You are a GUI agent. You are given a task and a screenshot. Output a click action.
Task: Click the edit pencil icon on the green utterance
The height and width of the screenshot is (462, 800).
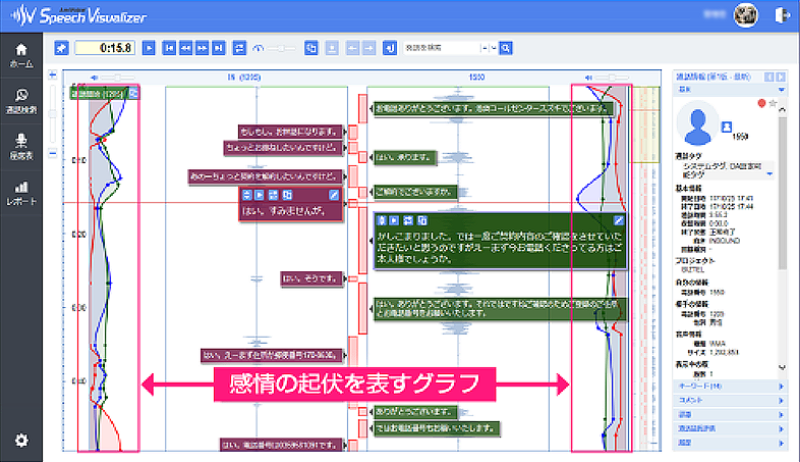pos(619,220)
